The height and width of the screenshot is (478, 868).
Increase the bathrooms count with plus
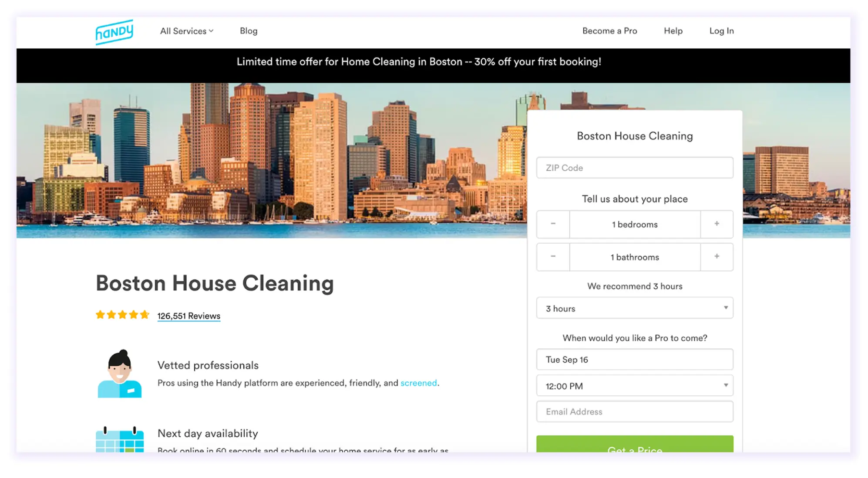717,257
